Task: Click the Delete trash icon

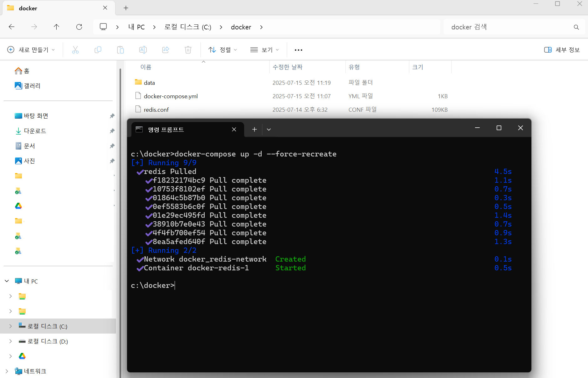Action: pos(188,50)
